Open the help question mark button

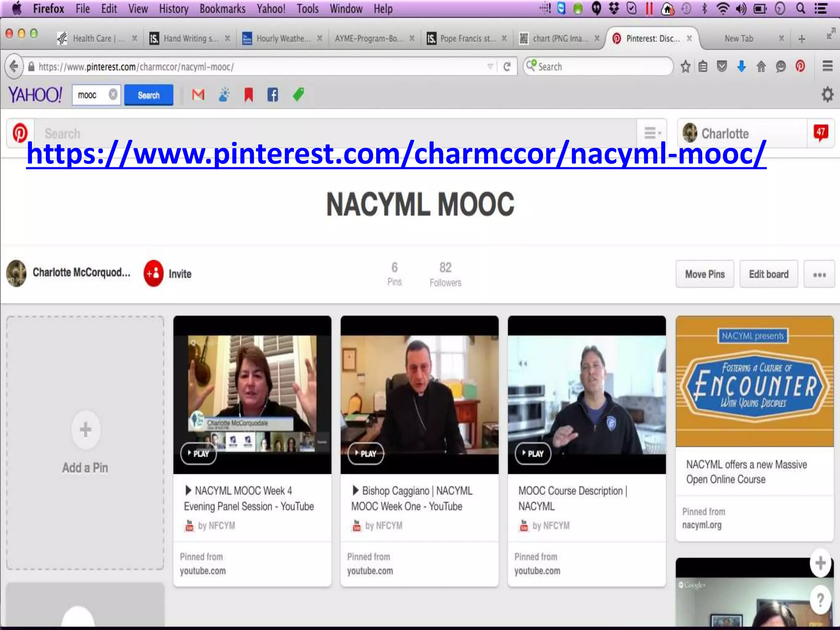[821, 600]
